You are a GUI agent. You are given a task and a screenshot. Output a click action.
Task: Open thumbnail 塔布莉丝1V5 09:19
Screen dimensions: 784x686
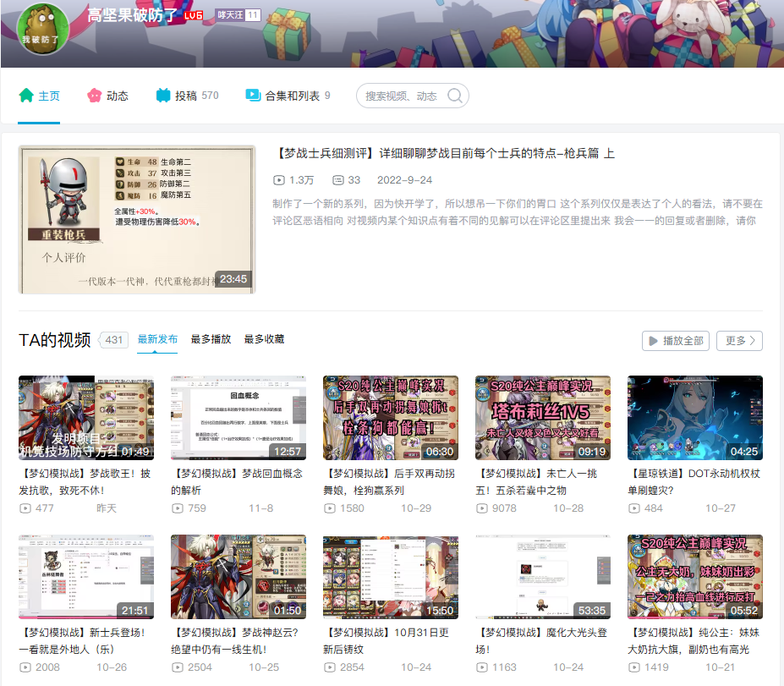point(543,418)
